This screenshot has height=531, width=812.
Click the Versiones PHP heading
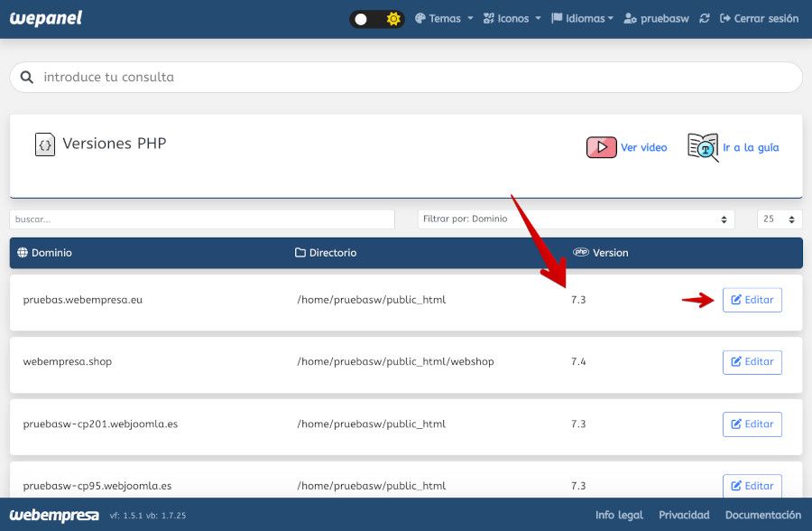(x=115, y=143)
